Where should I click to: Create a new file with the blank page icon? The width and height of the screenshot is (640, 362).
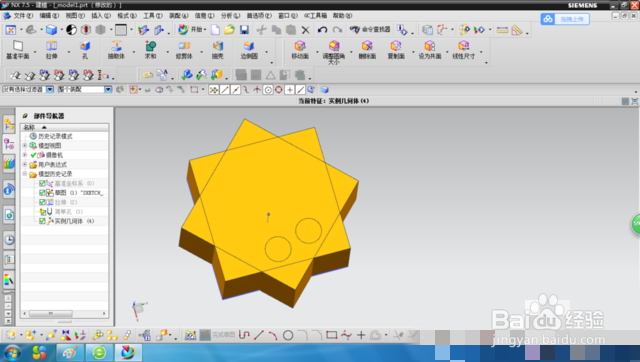[x=215, y=30]
